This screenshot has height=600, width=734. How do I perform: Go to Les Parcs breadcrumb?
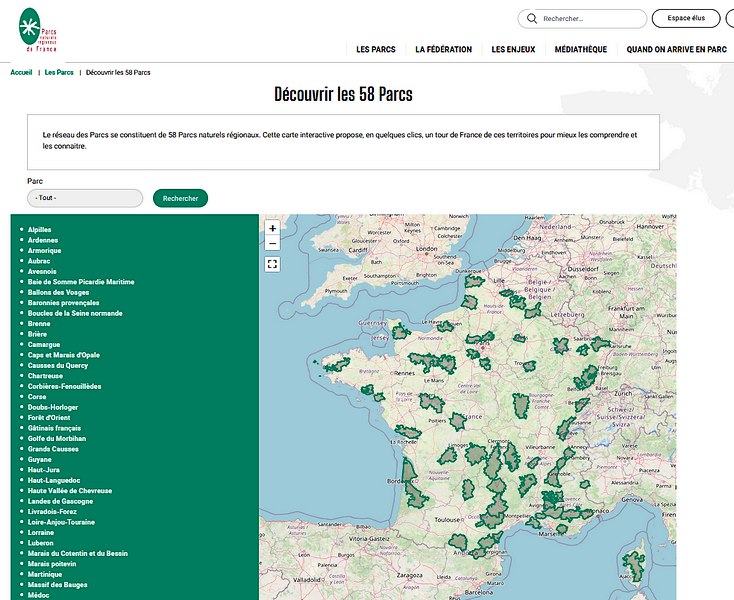(59, 73)
